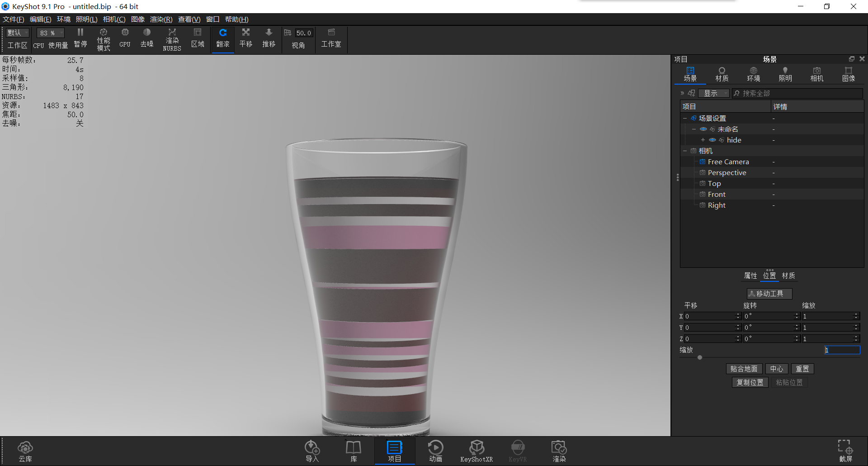868x466 pixels.
Task: Adjust the 缩放 scale slider
Action: tap(699, 357)
